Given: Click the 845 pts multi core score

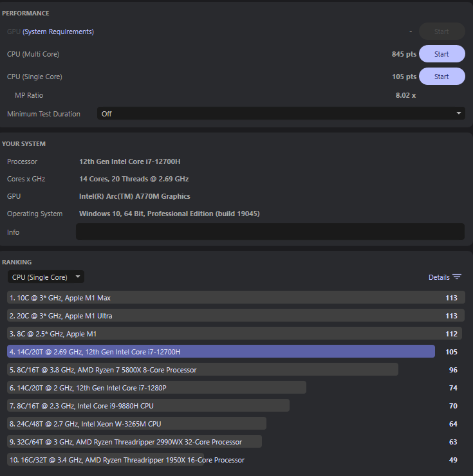Looking at the screenshot, I should click(x=404, y=54).
